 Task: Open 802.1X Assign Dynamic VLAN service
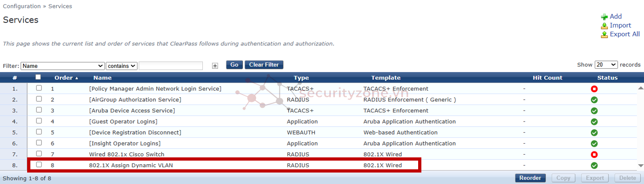coord(131,166)
